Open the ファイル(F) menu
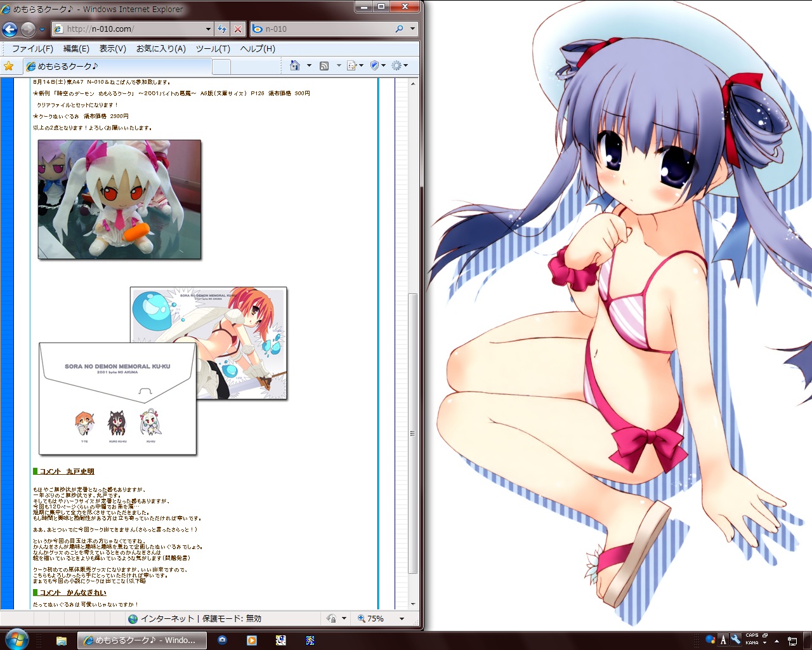 [32, 48]
